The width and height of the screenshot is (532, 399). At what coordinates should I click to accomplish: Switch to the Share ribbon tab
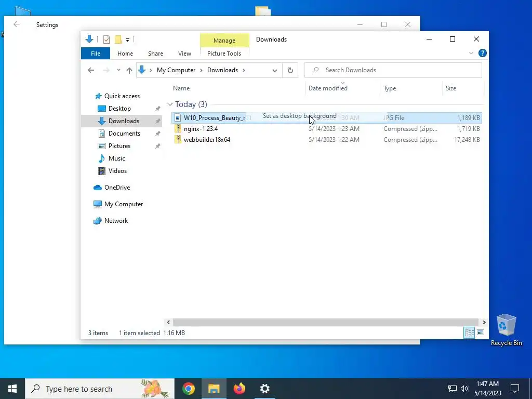point(155,54)
